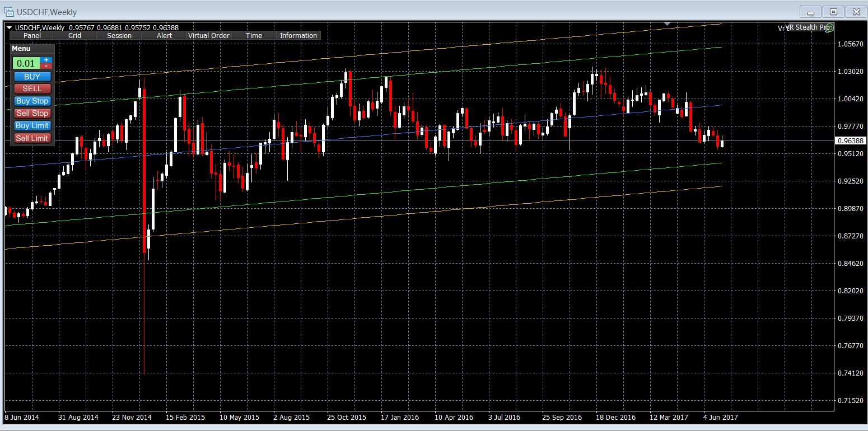Switch to the Session tab
Viewport: 868px width, 431px height.
click(x=119, y=35)
